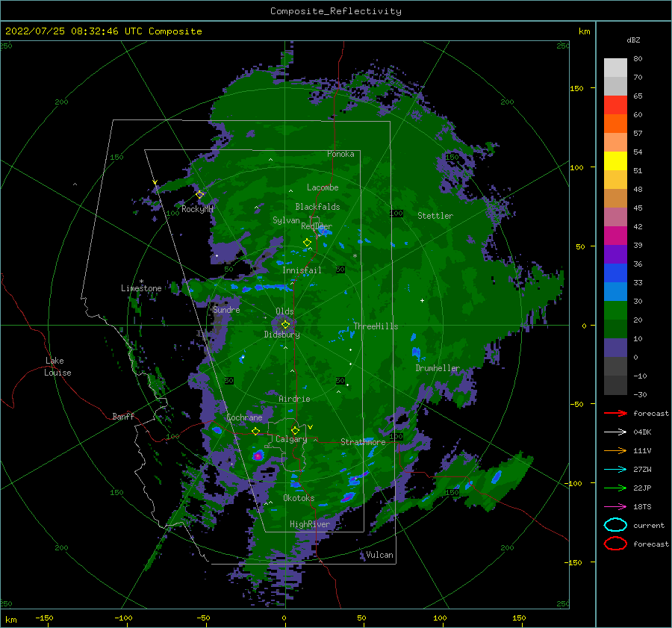Click the ThreeHills city label
The width and height of the screenshot is (672, 628).
click(x=376, y=326)
